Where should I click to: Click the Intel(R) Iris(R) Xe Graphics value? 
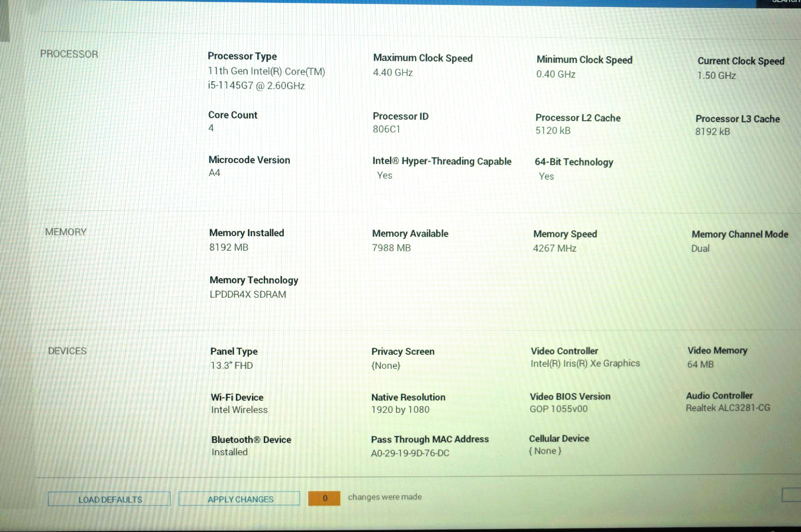coord(585,363)
